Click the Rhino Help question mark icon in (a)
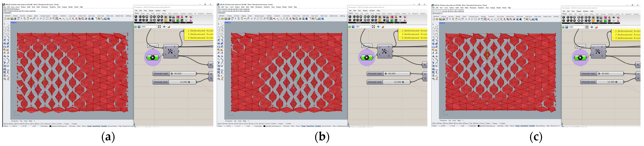Viewport: 644px width, 146px height. click(x=108, y=19)
